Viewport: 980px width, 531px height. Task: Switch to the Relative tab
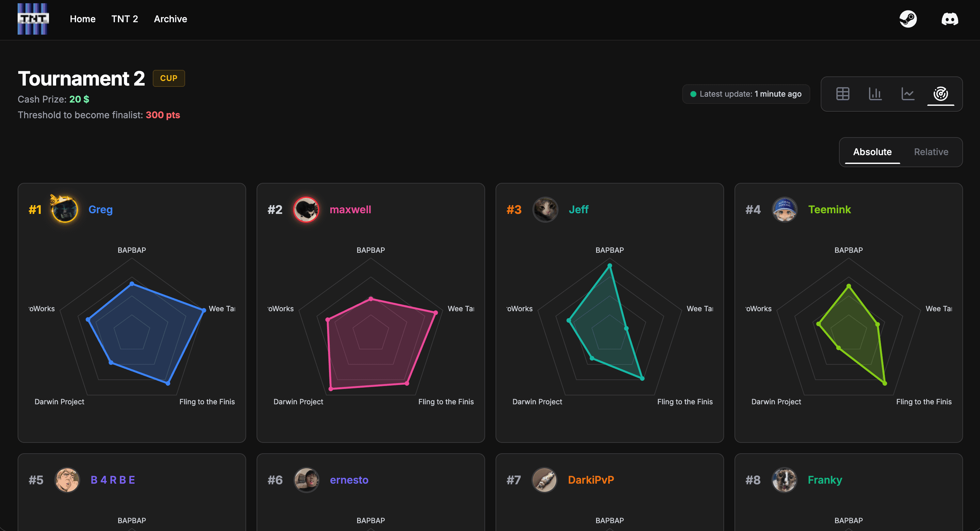click(x=931, y=152)
